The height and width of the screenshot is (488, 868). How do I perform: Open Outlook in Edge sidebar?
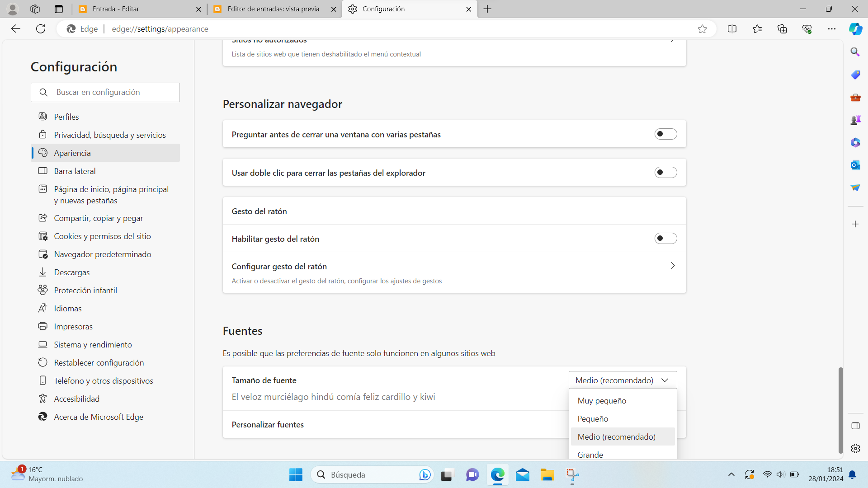click(855, 165)
